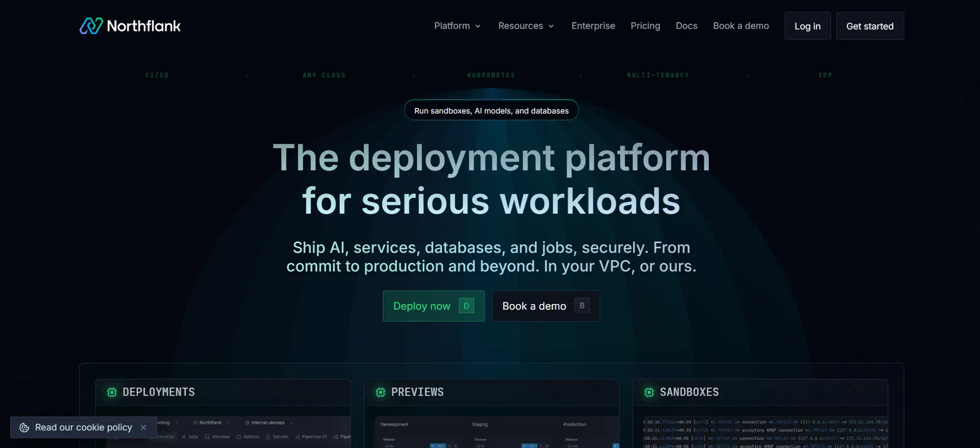The width and height of the screenshot is (980, 448).
Task: Click Book a demo in the navbar
Action: (x=741, y=26)
